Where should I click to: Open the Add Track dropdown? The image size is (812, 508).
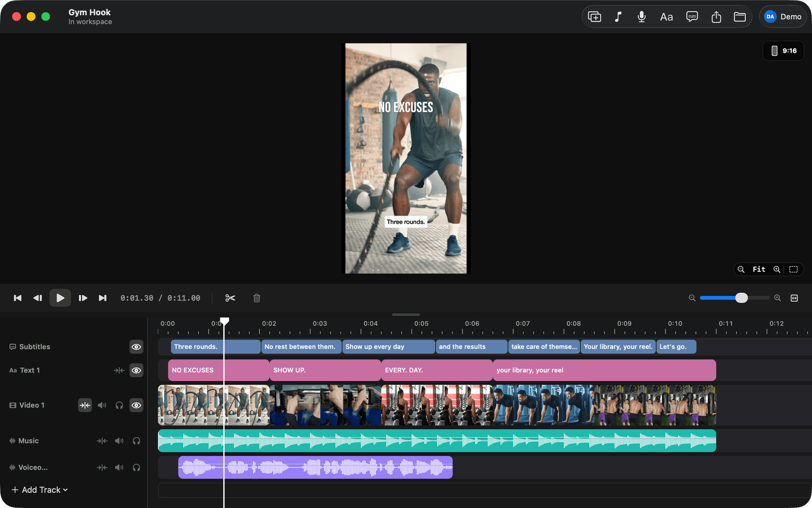(x=39, y=490)
